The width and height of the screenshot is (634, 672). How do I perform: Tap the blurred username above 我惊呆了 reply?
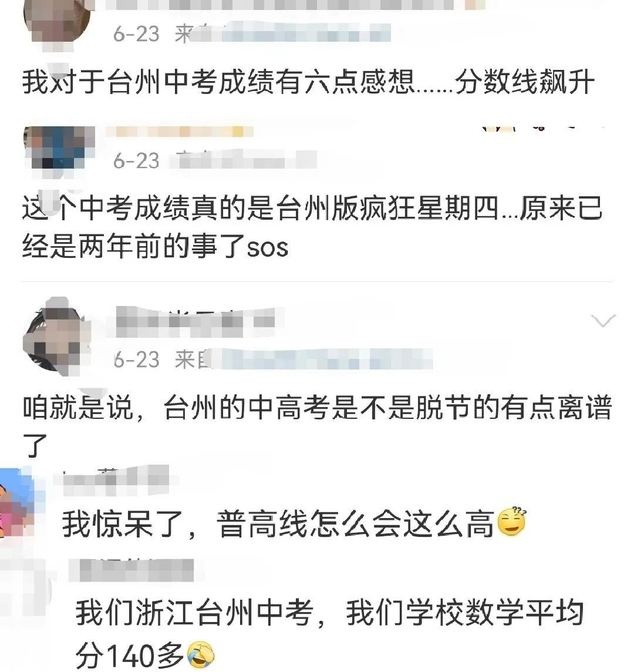(x=116, y=480)
